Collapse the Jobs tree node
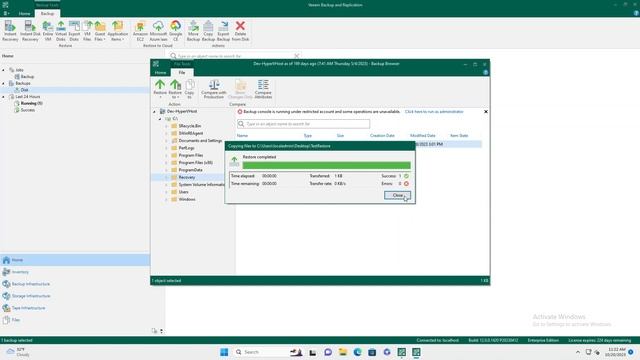Viewport: 640px width, 360px height. tap(4, 70)
